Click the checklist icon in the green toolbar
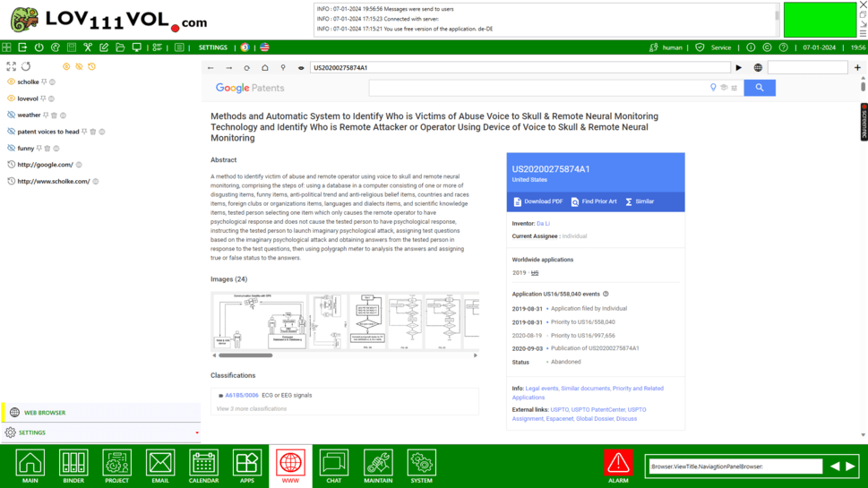 point(158,47)
